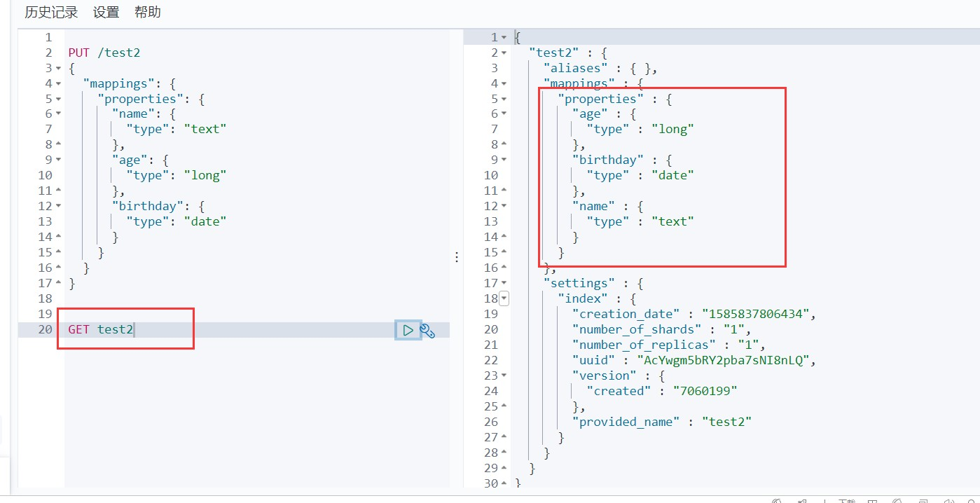980x503 pixels.
Task: Collapse the request body at editor line 3
Action: click(58, 69)
